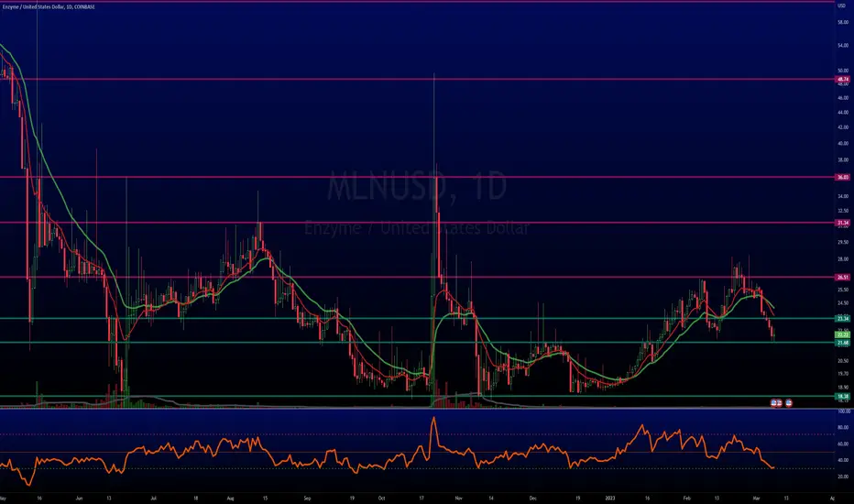
Task: Click the 29.50 price axis value
Action: click(843, 243)
